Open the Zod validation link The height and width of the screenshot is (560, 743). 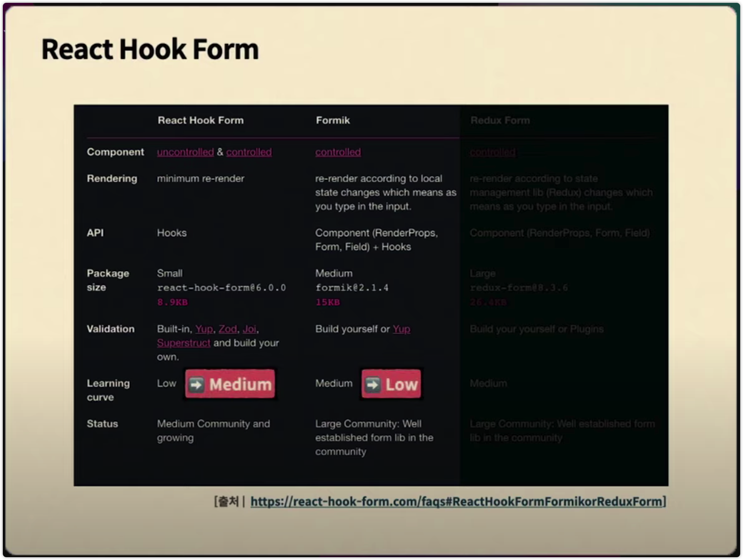click(x=228, y=329)
